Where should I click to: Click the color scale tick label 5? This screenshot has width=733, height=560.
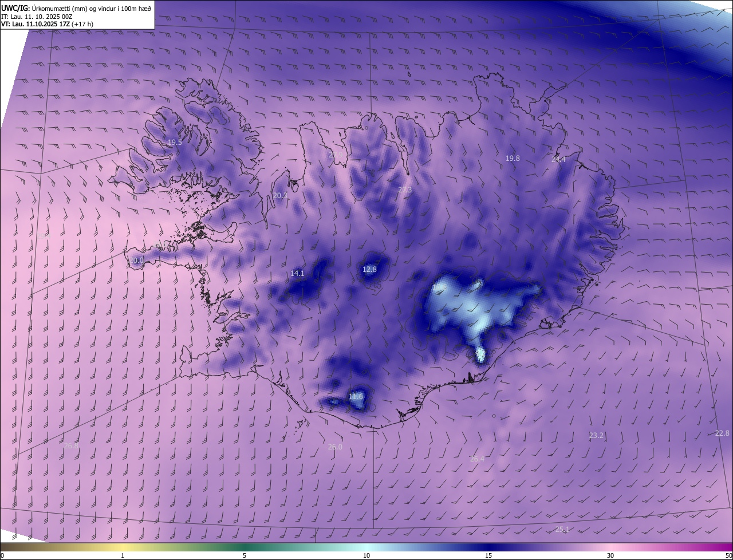click(245, 555)
